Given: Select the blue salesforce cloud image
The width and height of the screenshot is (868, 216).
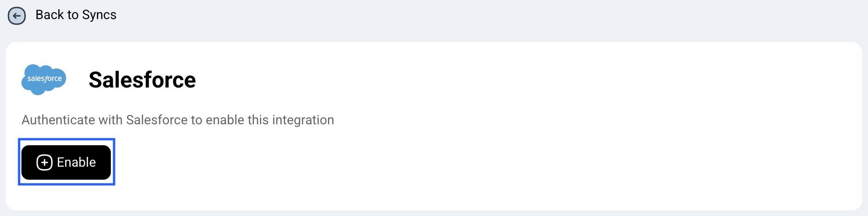Looking at the screenshot, I should tap(44, 80).
